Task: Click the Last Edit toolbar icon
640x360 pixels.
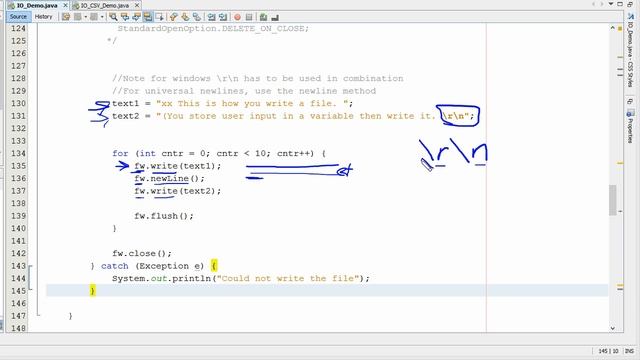Action: click(x=66, y=17)
